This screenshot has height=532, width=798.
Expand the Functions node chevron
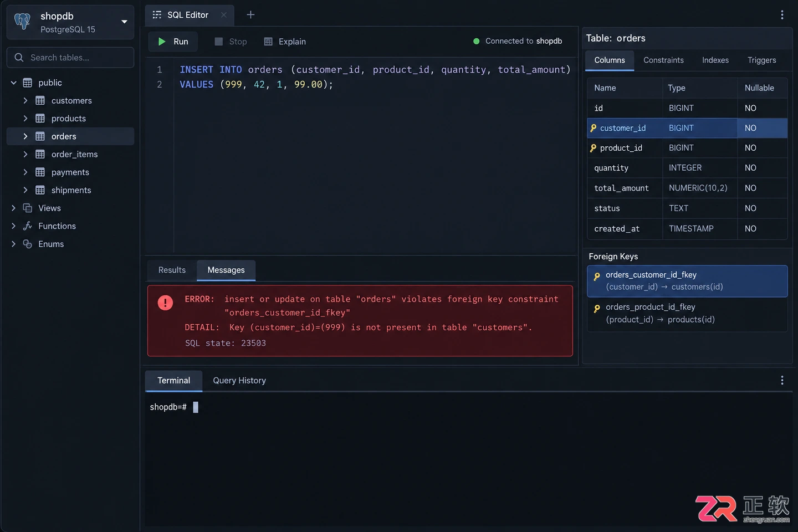(x=14, y=226)
